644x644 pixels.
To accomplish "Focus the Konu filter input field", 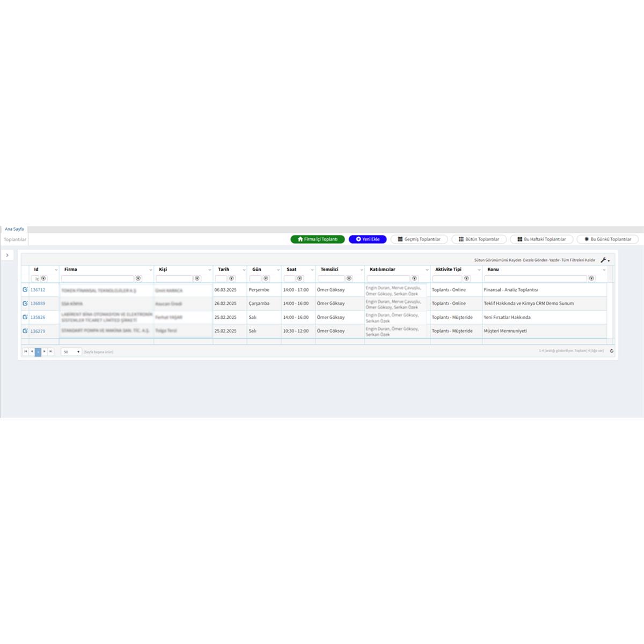I will tap(536, 279).
